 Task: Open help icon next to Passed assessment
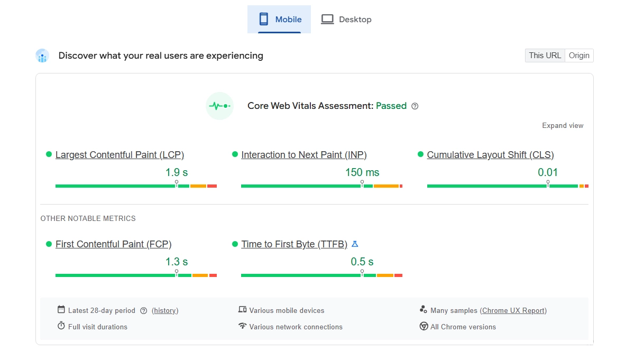415,106
